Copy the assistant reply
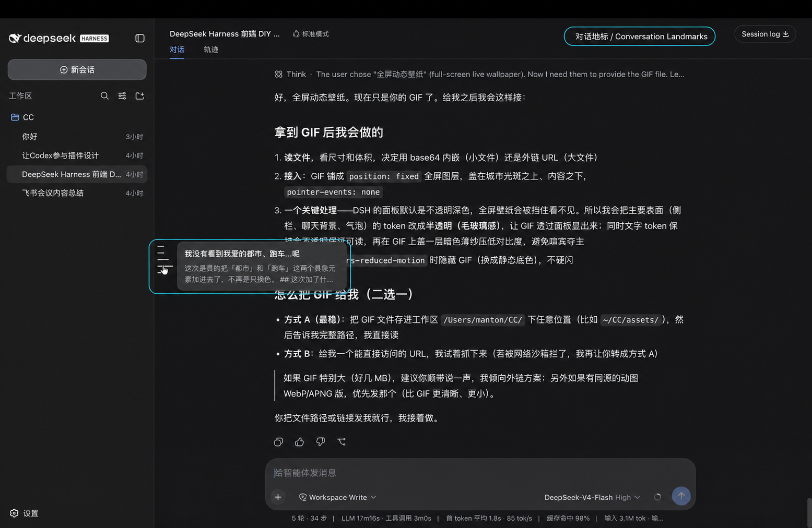 pyautogui.click(x=278, y=442)
